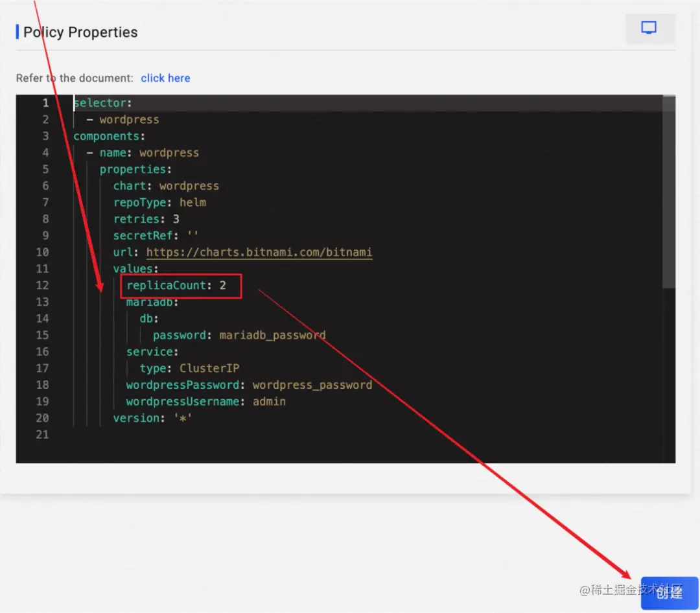Click 'replicaCount: 2' value

pos(176,285)
